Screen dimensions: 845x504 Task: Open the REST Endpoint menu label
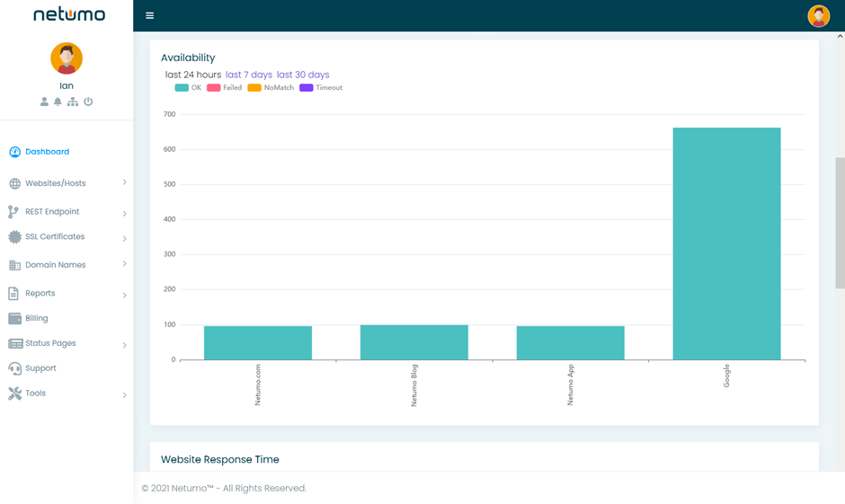click(x=52, y=212)
